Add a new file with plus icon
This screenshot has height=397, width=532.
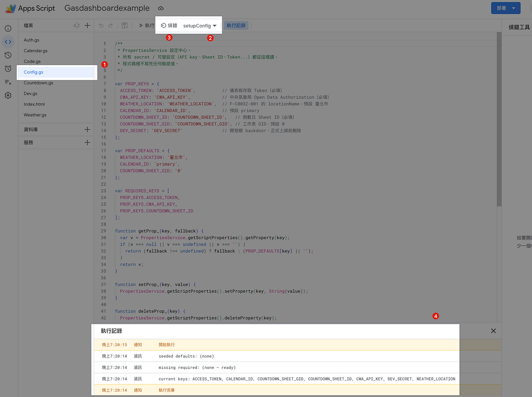tap(87, 25)
